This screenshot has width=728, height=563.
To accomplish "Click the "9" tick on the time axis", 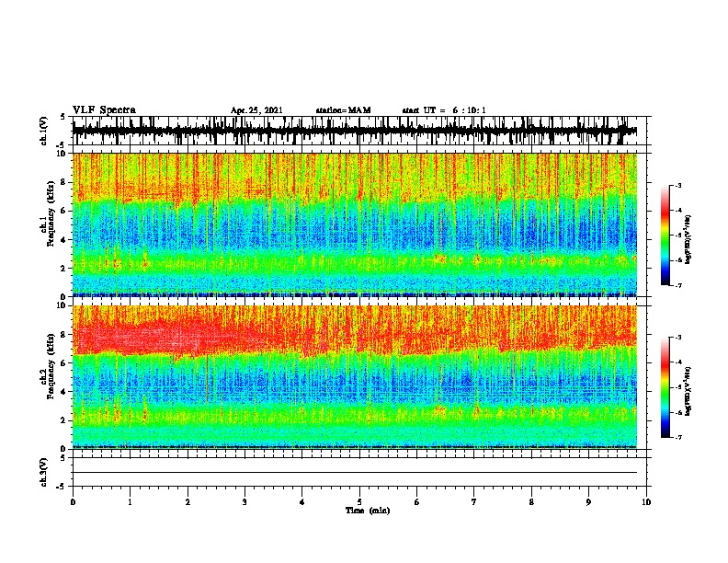I will [x=588, y=502].
